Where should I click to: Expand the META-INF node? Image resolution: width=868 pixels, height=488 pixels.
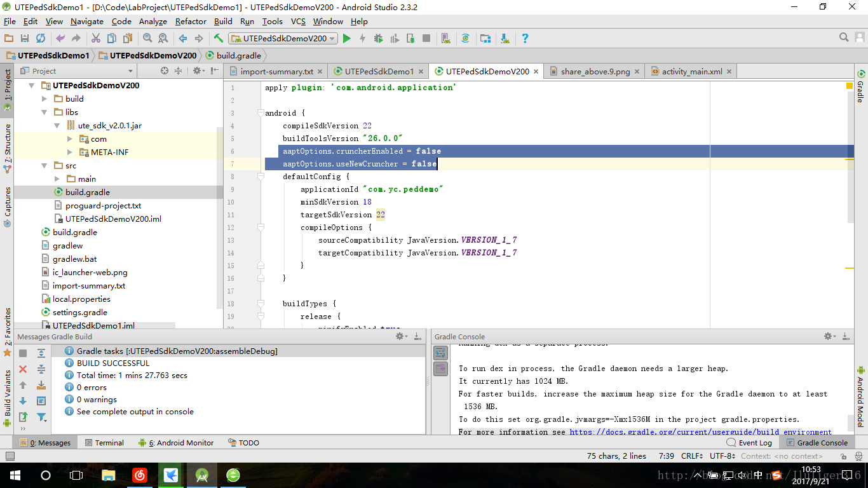pyautogui.click(x=70, y=152)
